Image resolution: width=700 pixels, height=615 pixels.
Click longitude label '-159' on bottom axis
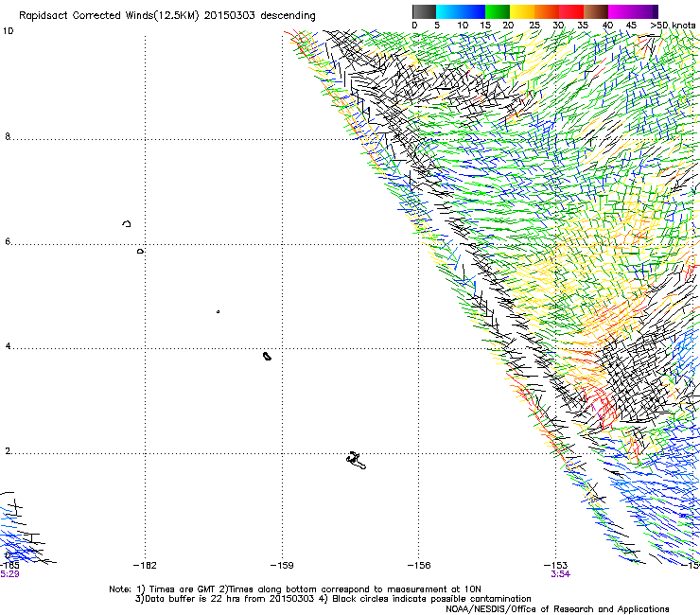click(x=282, y=566)
